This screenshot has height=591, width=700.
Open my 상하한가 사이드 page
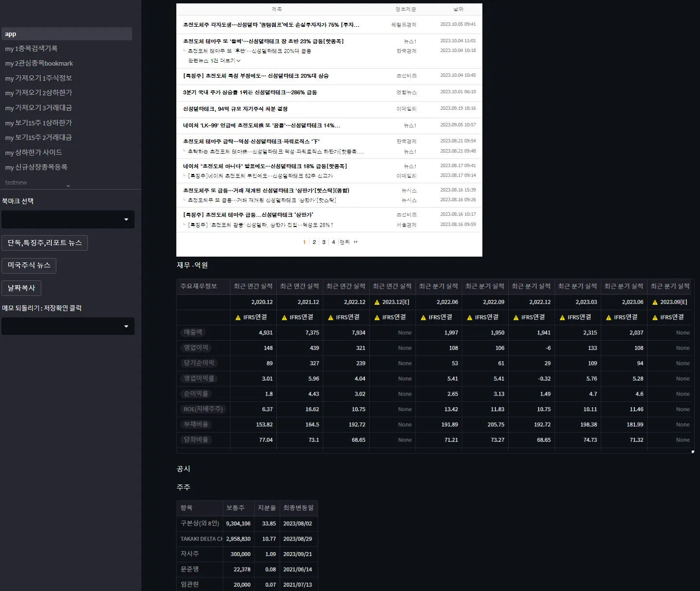click(34, 153)
